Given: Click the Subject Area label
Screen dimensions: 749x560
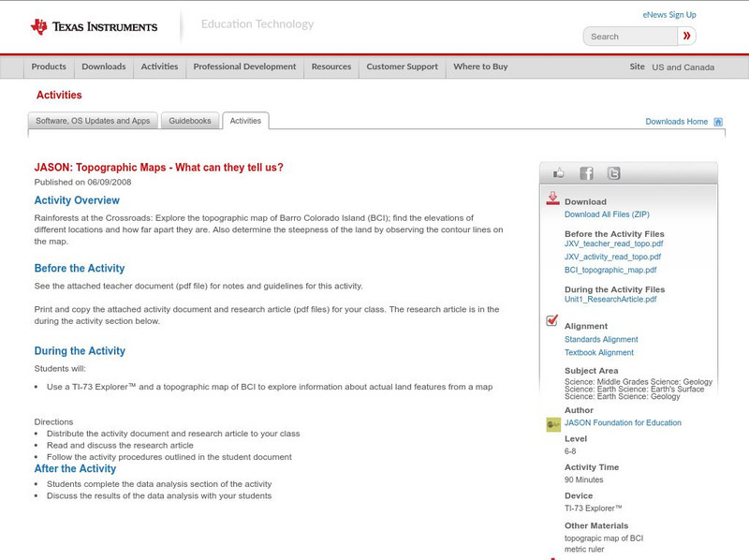Looking at the screenshot, I should click(592, 371).
